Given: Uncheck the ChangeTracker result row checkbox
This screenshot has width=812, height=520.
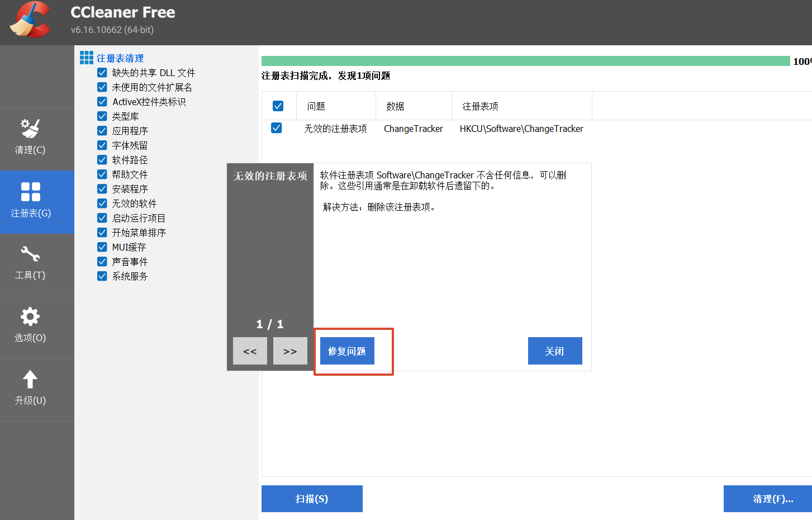Looking at the screenshot, I should coord(276,128).
